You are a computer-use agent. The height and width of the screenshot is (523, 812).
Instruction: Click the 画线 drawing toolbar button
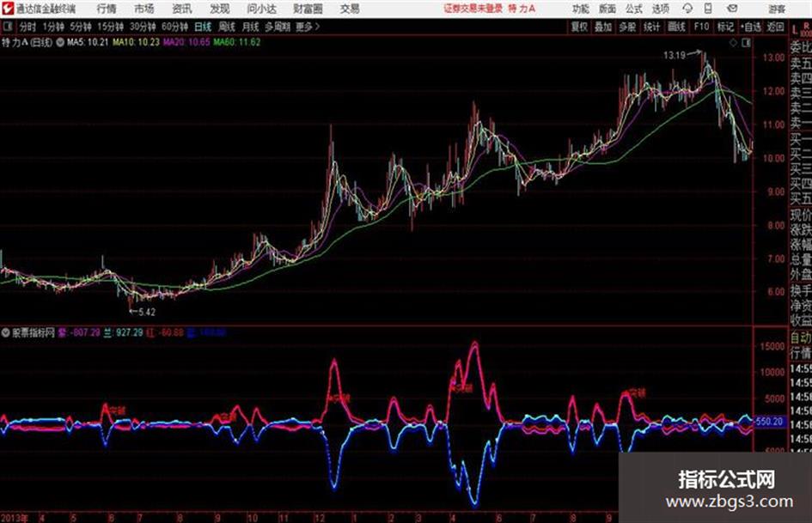click(x=676, y=27)
